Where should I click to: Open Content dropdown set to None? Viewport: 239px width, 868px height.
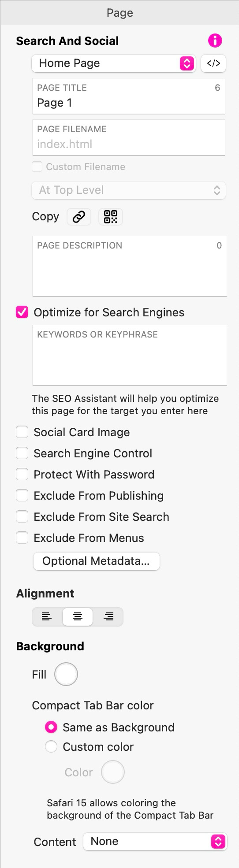point(155,842)
